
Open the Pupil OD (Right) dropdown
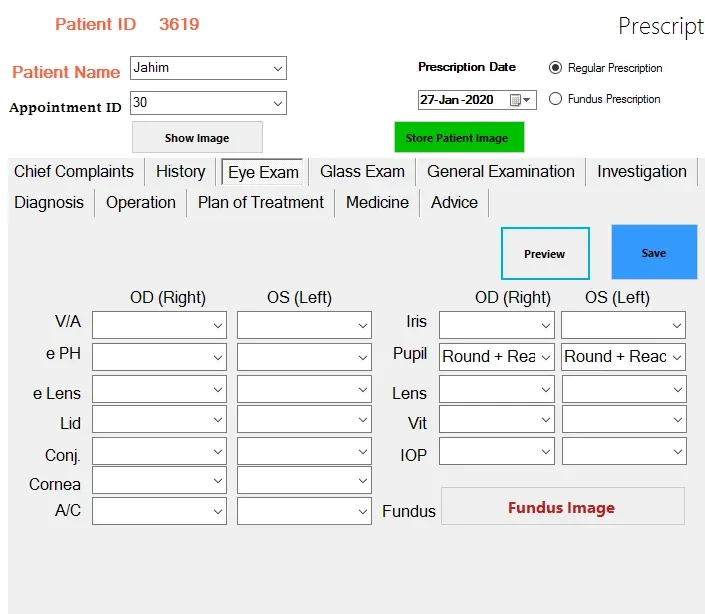click(497, 357)
